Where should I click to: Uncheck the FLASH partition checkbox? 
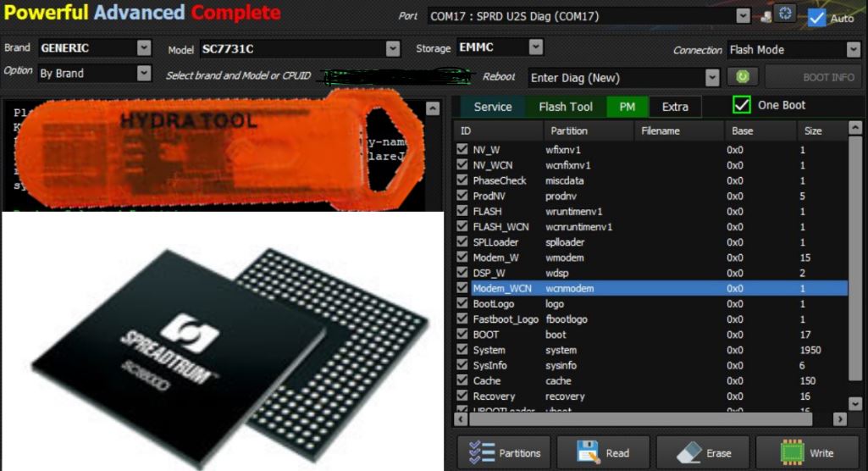(x=462, y=211)
